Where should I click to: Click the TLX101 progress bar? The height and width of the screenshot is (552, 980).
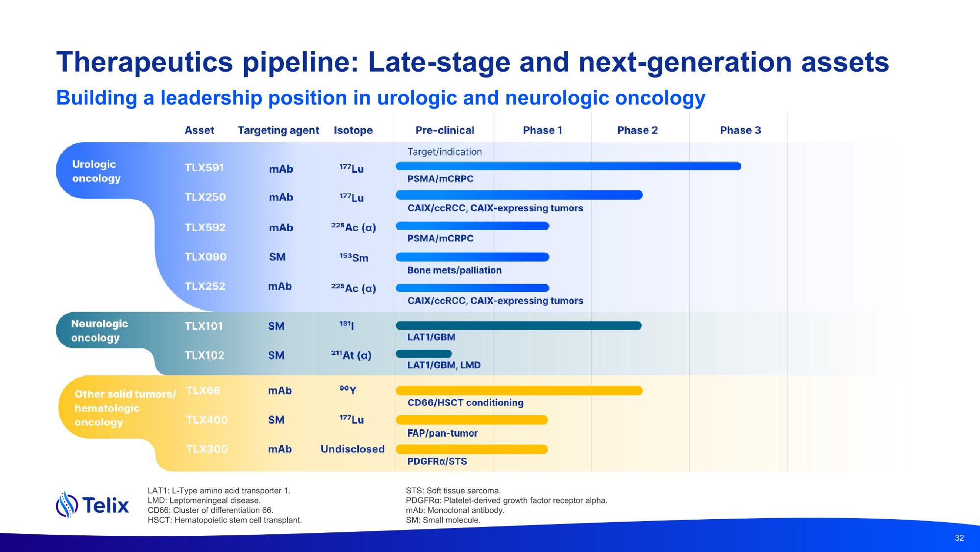pos(518,326)
